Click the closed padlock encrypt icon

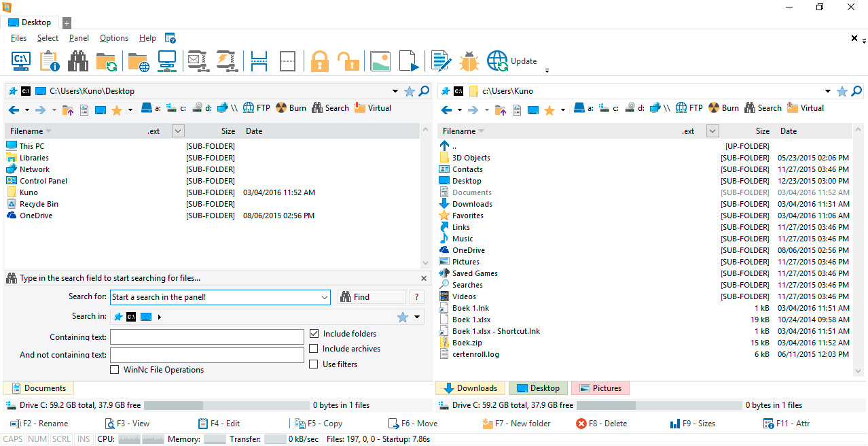coord(320,61)
